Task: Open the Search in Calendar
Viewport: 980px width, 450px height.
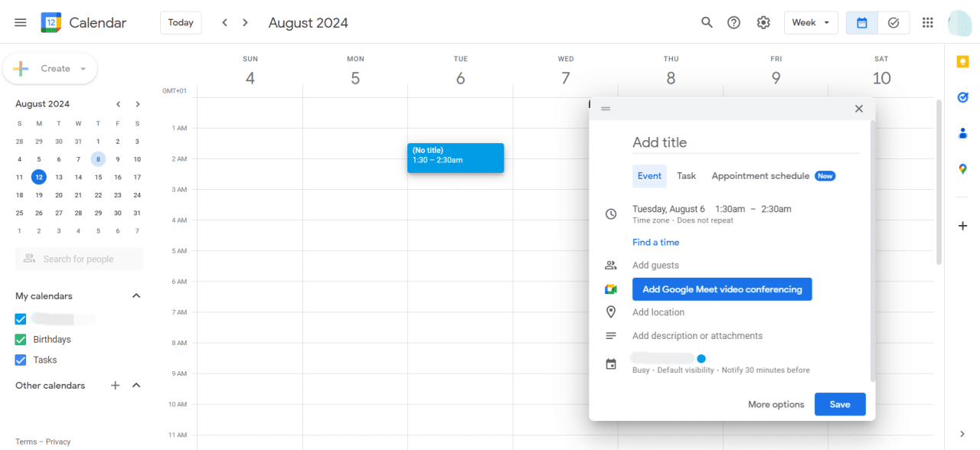Action: (x=707, y=22)
